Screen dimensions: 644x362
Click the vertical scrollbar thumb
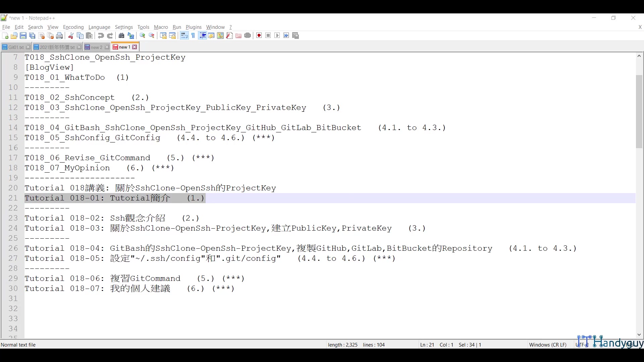tap(639, 112)
